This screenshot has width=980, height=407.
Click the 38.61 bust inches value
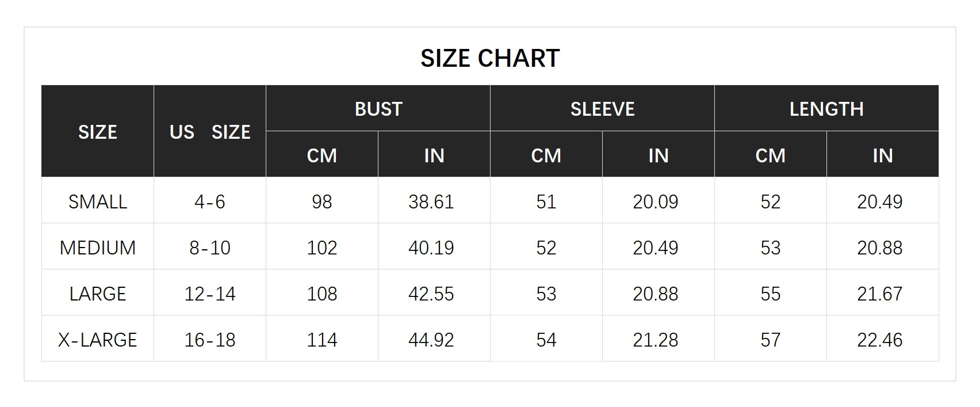tap(431, 201)
